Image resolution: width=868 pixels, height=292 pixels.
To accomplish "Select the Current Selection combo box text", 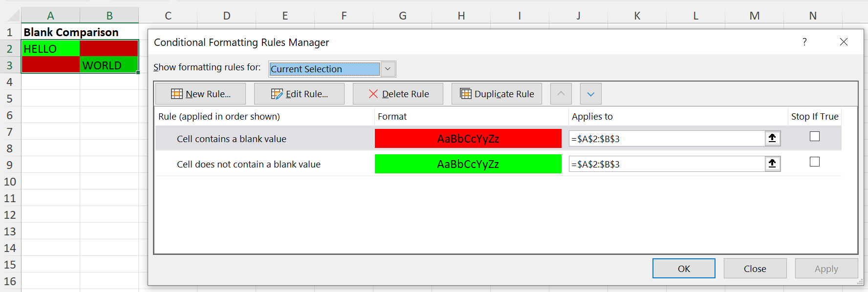I will 325,69.
